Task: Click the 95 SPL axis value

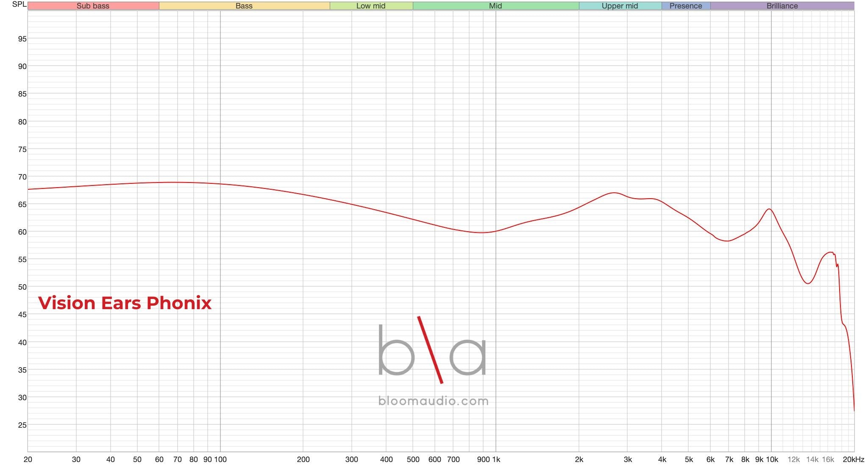Action: [22, 39]
